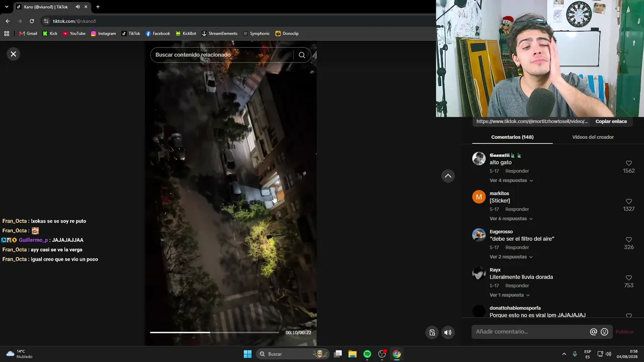This screenshot has height=362, width=644.
Task: Click the clipboard icon button next to the speaker
Action: tap(432, 332)
